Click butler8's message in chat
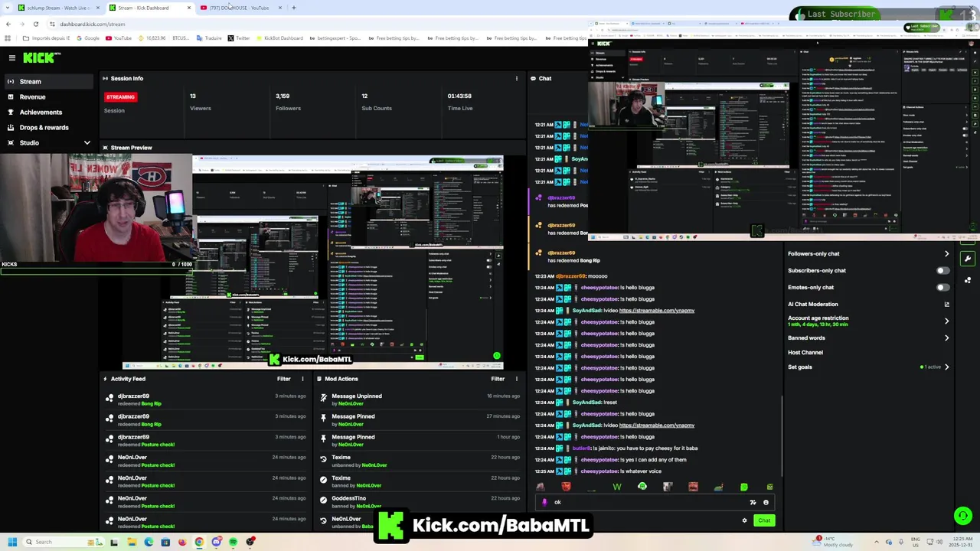This screenshot has width=980, height=551. [616, 448]
